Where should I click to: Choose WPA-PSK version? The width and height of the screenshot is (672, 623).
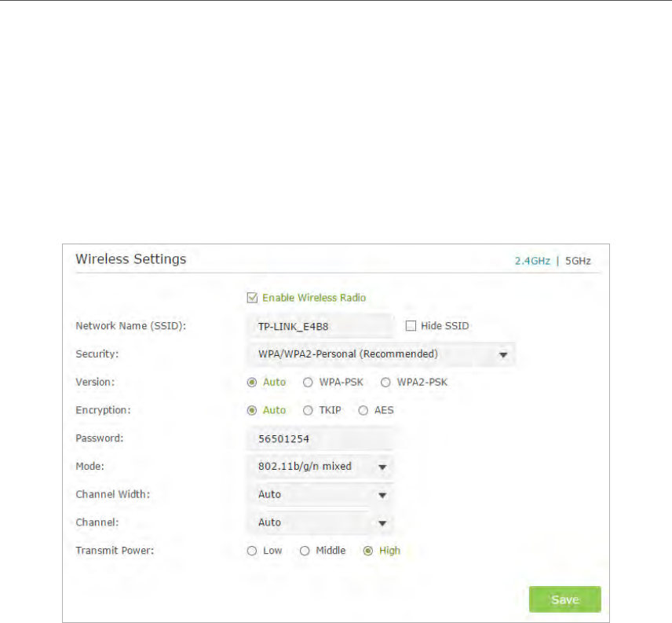[x=308, y=382]
